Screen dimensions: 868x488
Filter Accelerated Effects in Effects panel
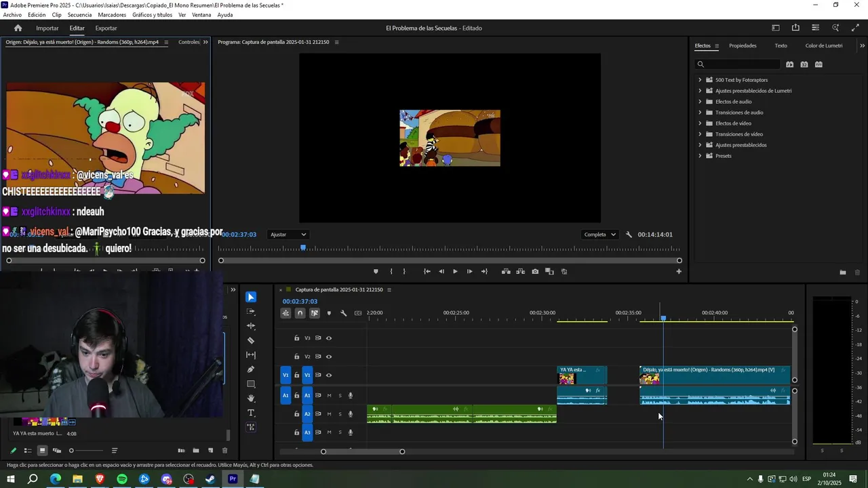789,64
